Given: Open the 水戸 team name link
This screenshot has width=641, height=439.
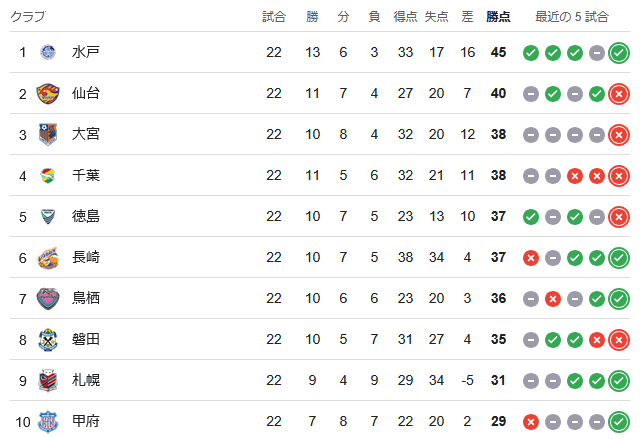Looking at the screenshot, I should click(x=86, y=52).
